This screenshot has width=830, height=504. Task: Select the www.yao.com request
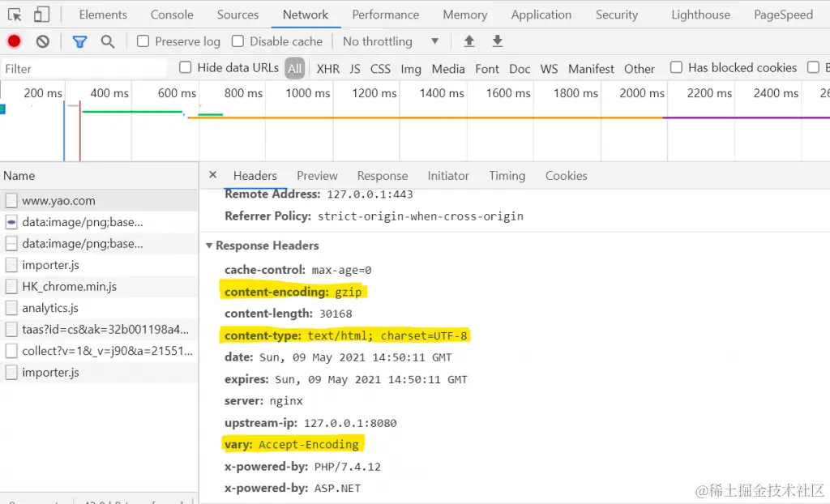pyautogui.click(x=99, y=201)
